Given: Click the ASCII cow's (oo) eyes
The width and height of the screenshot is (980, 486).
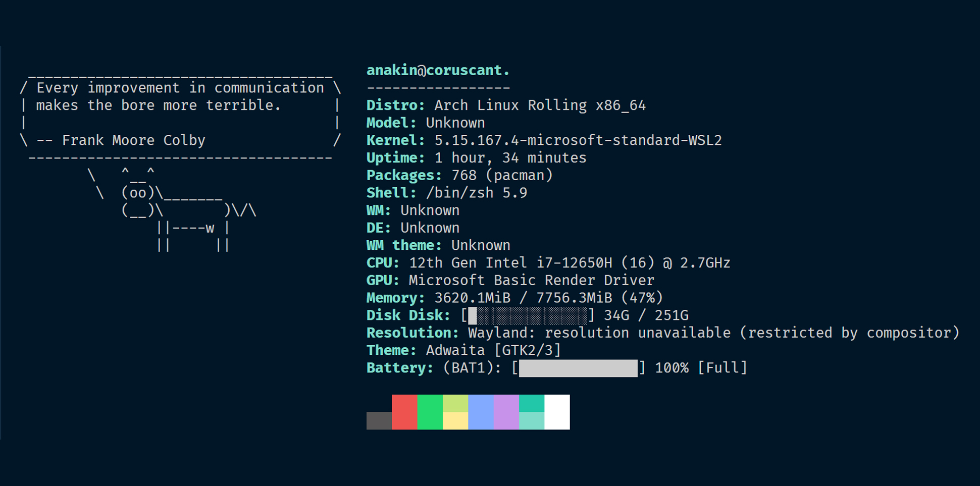Looking at the screenshot, I should 138,193.
